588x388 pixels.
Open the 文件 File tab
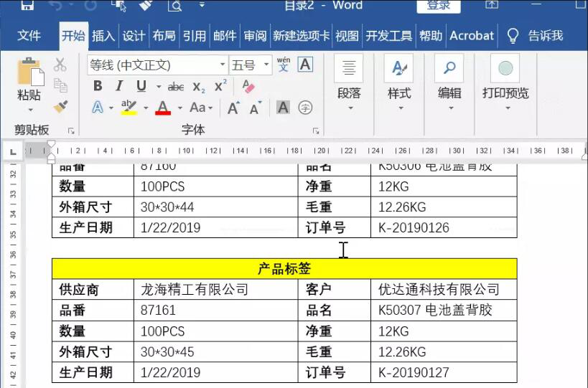point(29,36)
